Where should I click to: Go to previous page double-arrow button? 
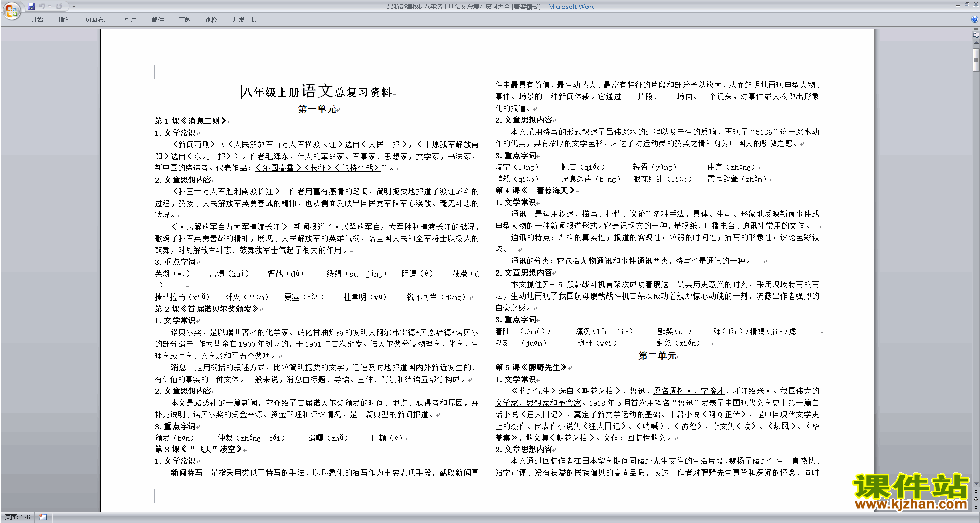click(x=976, y=492)
